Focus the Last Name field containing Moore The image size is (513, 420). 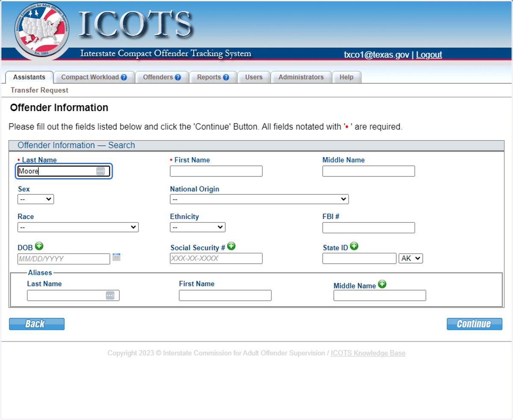coord(64,171)
